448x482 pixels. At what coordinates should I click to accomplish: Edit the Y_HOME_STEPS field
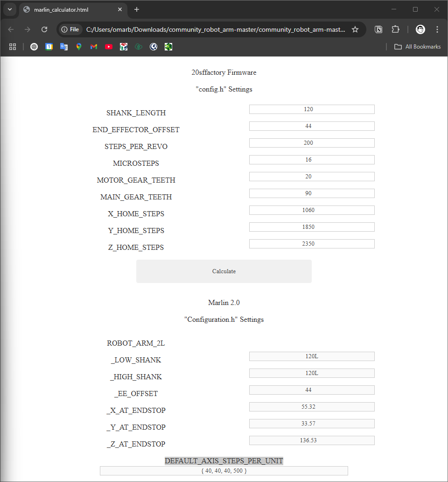pos(312,227)
